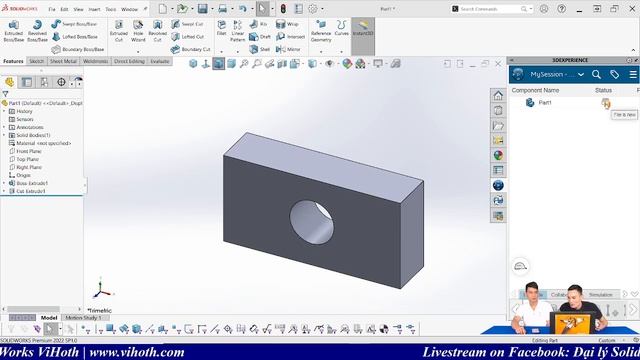Select the Revolved Cut tool
The image size is (640, 360).
click(158, 31)
